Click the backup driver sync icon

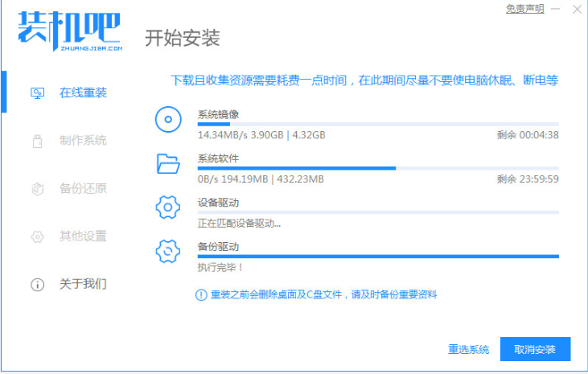click(167, 252)
